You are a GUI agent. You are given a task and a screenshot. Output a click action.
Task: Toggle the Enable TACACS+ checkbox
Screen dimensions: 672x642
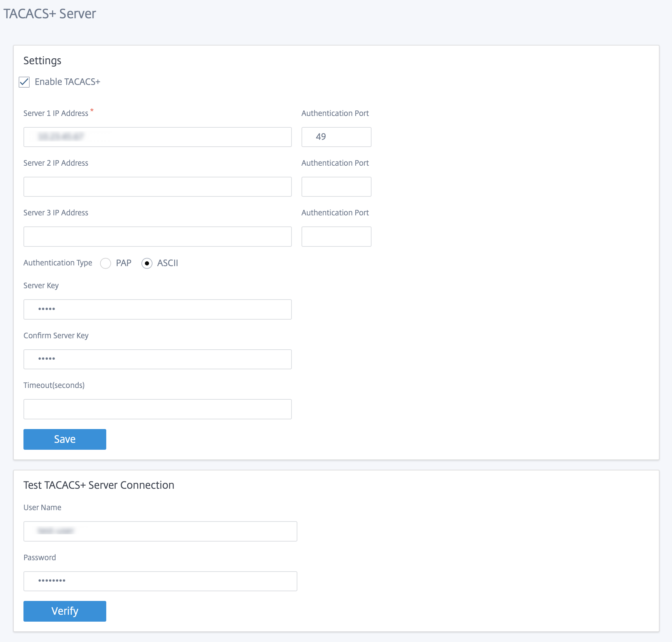pos(24,82)
